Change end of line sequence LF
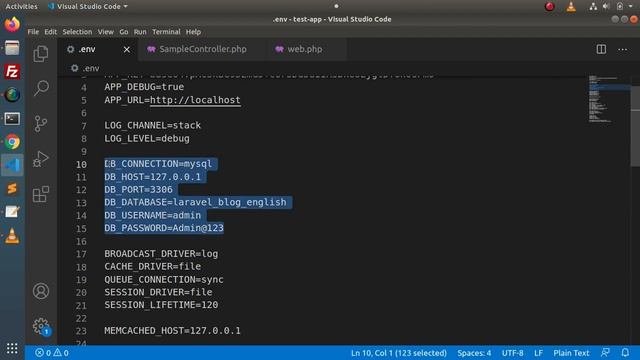 tap(538, 353)
